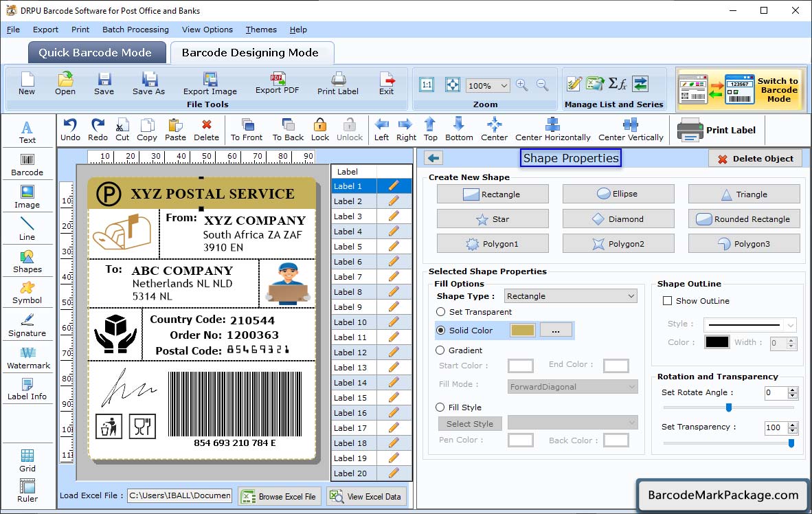Lock the selected object
This screenshot has height=514, width=812.
[x=320, y=130]
